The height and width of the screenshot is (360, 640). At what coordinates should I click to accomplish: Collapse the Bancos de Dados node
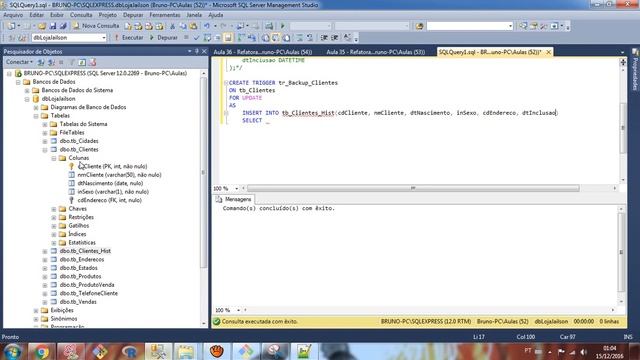tap(18, 82)
